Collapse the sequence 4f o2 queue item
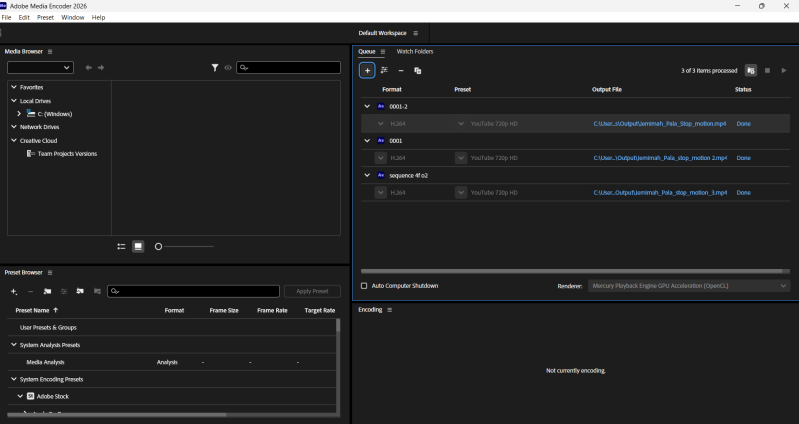Screen dimensions: 799x424 pos(367,175)
